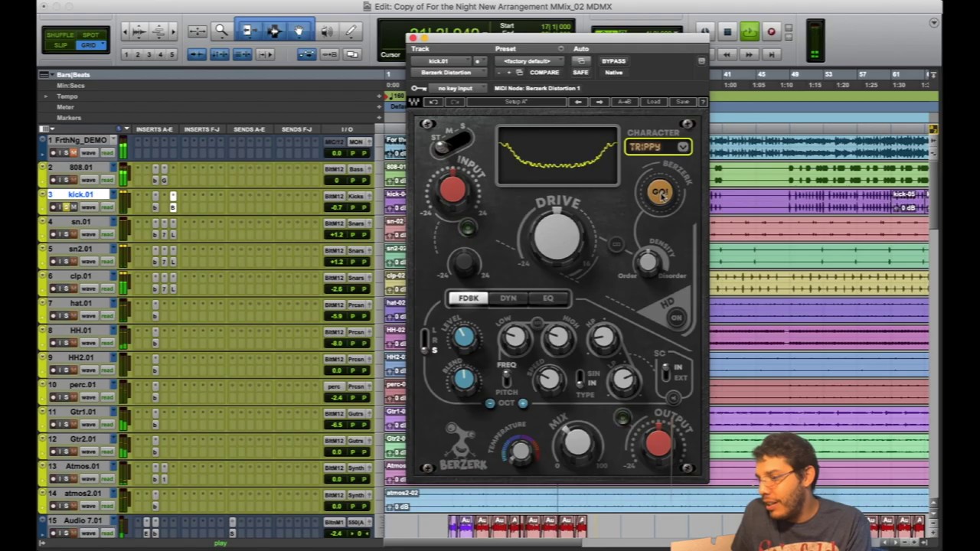Click the next preset right arrow
Screen dimensions: 980x551
[599, 102]
